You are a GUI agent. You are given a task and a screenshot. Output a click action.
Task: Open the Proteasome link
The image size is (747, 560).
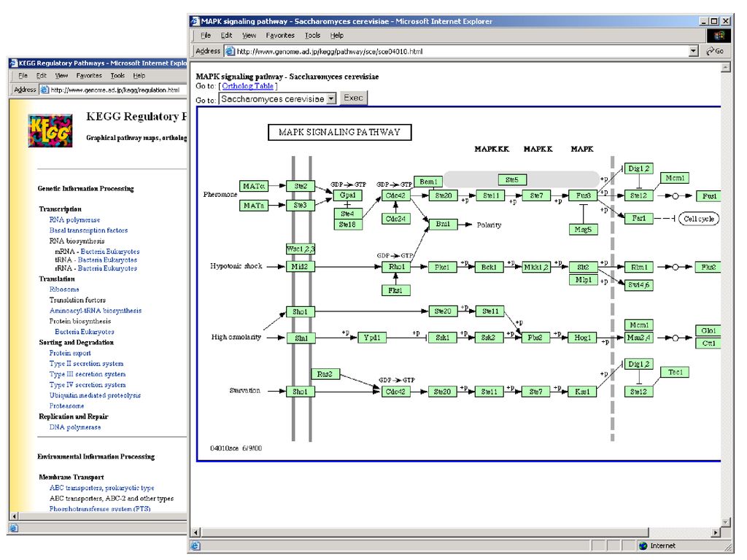(66, 405)
